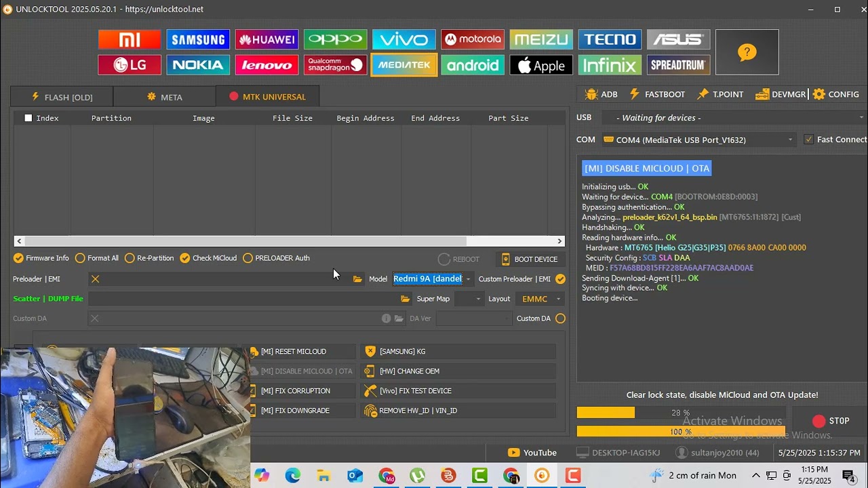Open the Qualcomm Snapdragon section

(335, 65)
